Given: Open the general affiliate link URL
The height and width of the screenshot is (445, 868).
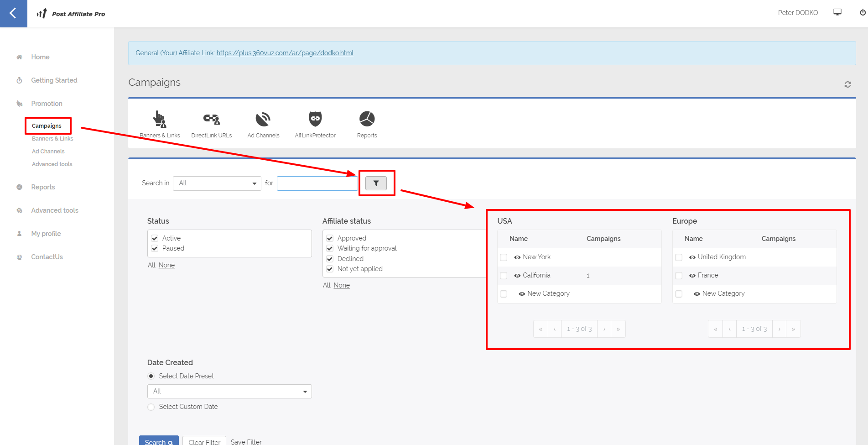Looking at the screenshot, I should (285, 53).
